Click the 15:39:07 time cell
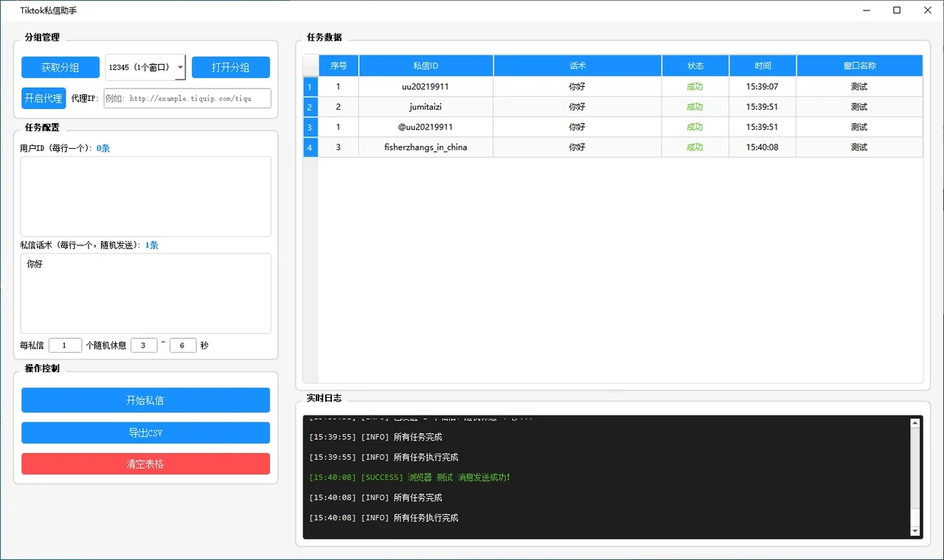The height and width of the screenshot is (560, 944). 763,87
